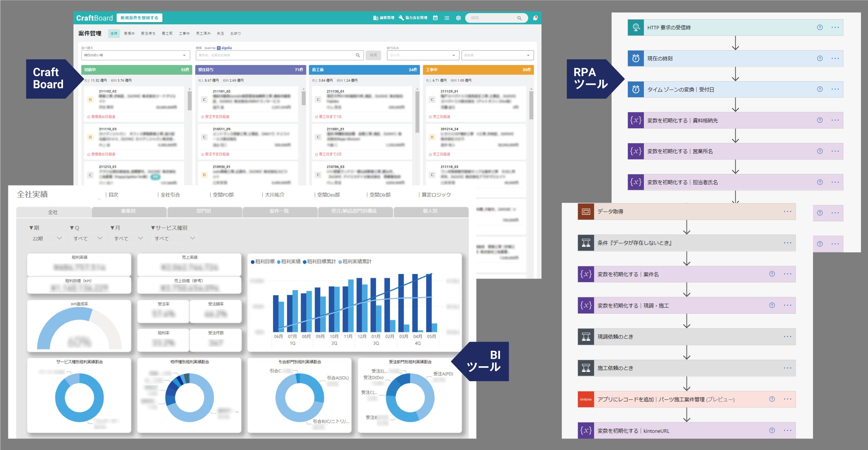Viewport: 868px width, 450px height.
Task: Open 顧客管理 link in header
Action: [x=383, y=18]
